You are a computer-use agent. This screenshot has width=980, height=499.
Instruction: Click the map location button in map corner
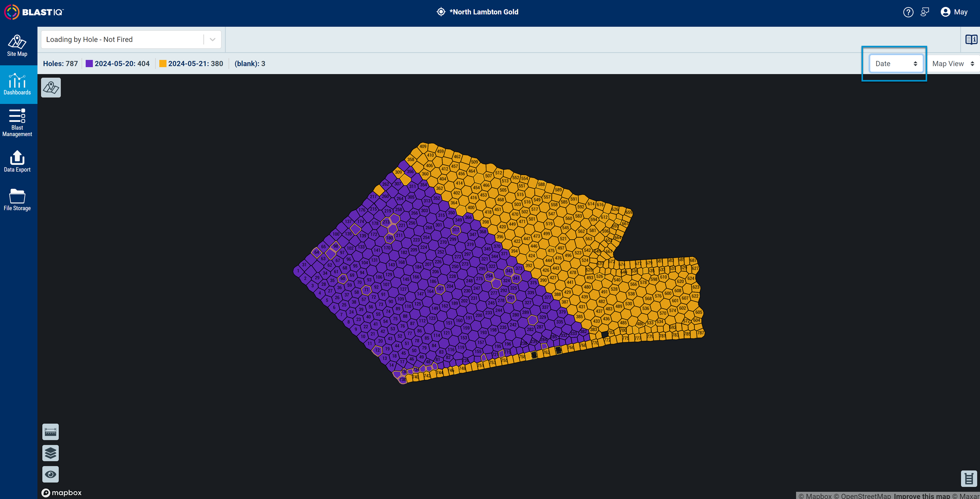pos(51,87)
